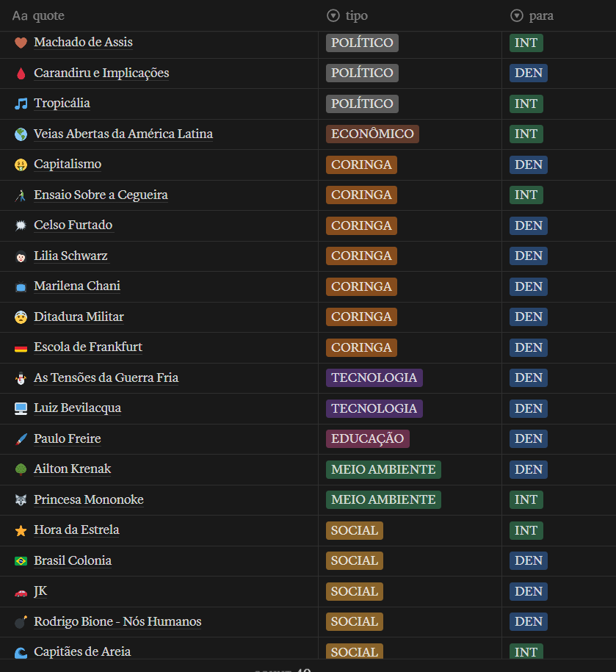Click the Lilia Schwarz title text
The image size is (616, 672).
pos(70,256)
